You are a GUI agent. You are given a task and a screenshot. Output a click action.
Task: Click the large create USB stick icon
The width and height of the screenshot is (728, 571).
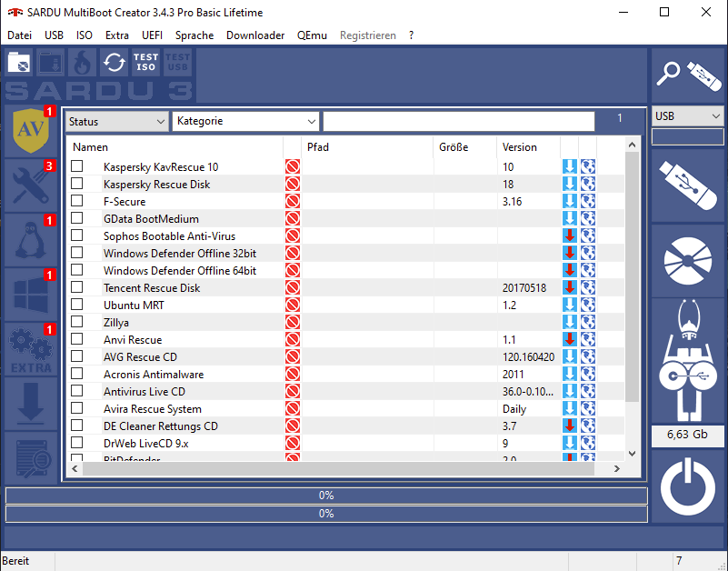(688, 185)
